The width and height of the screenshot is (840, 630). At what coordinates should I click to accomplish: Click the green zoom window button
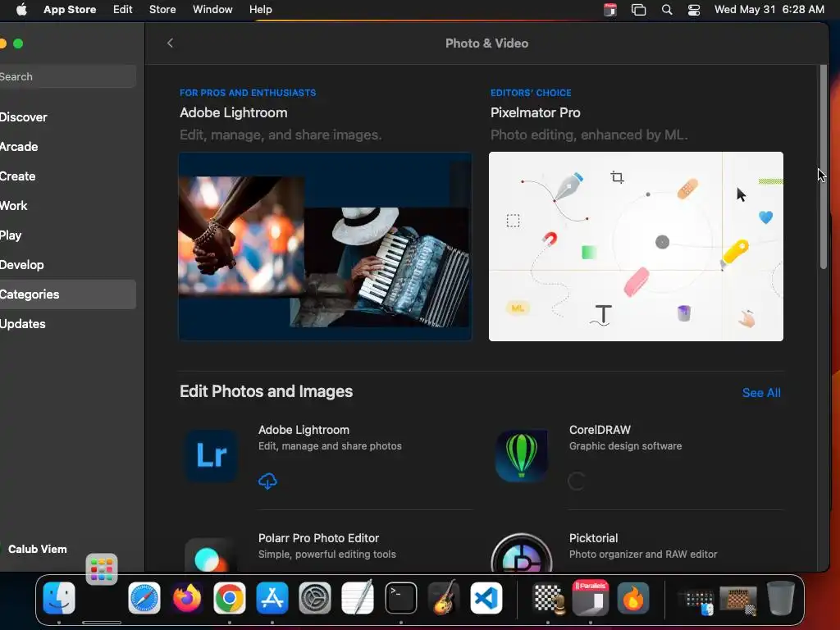(18, 43)
